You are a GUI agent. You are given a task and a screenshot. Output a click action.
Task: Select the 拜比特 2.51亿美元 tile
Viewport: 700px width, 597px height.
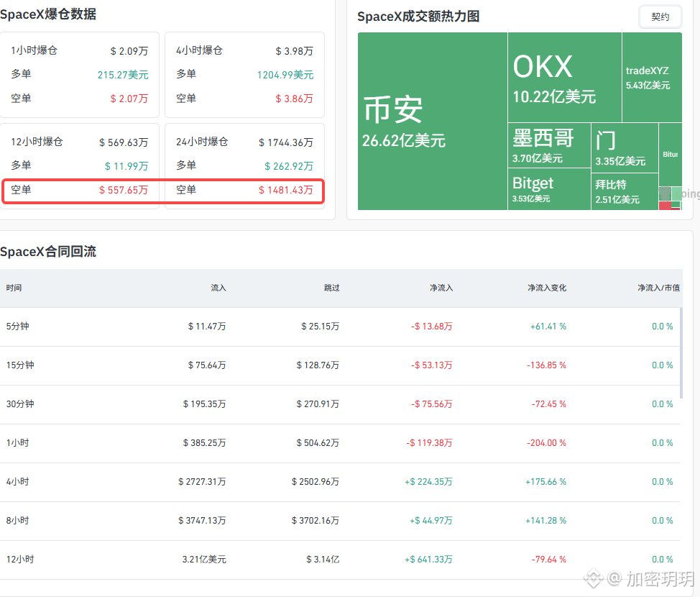625,192
